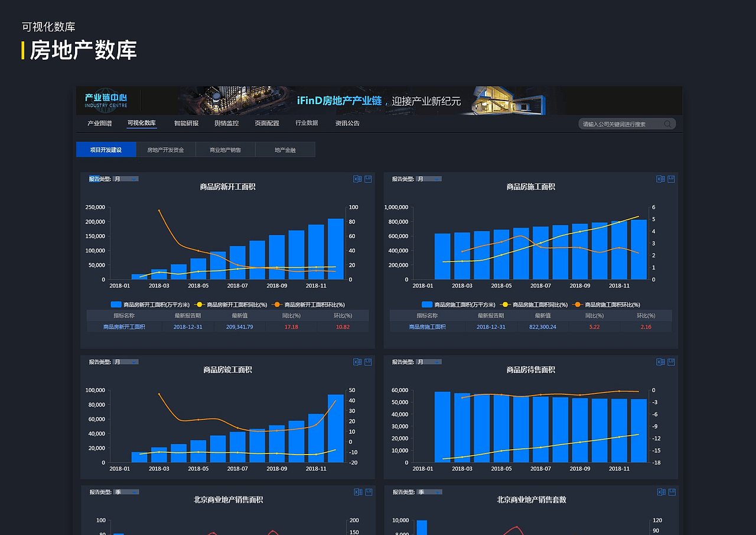The height and width of the screenshot is (535, 756).
Task: Select the 可视化数库 nav item
Action: tap(142, 123)
